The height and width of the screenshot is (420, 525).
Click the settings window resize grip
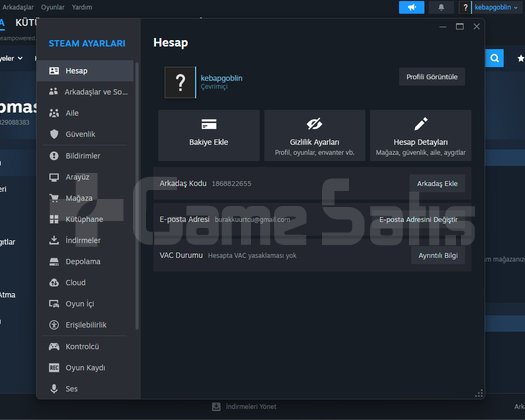[x=479, y=393]
